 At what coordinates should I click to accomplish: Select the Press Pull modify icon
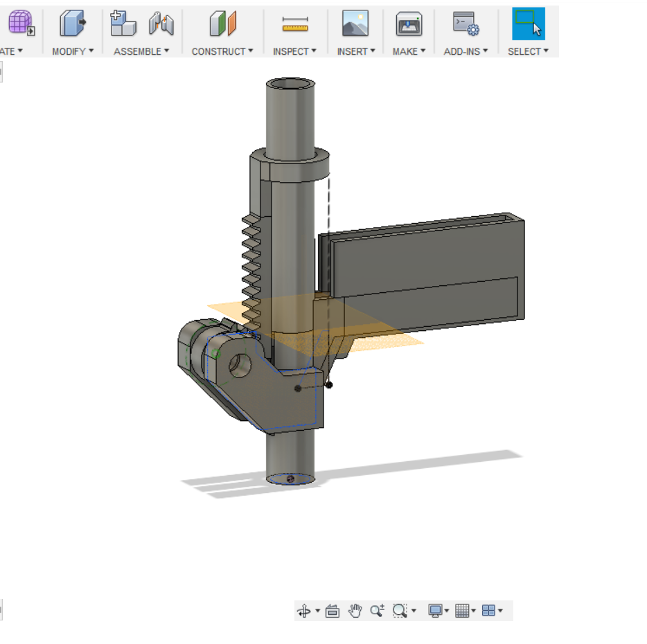(x=72, y=23)
